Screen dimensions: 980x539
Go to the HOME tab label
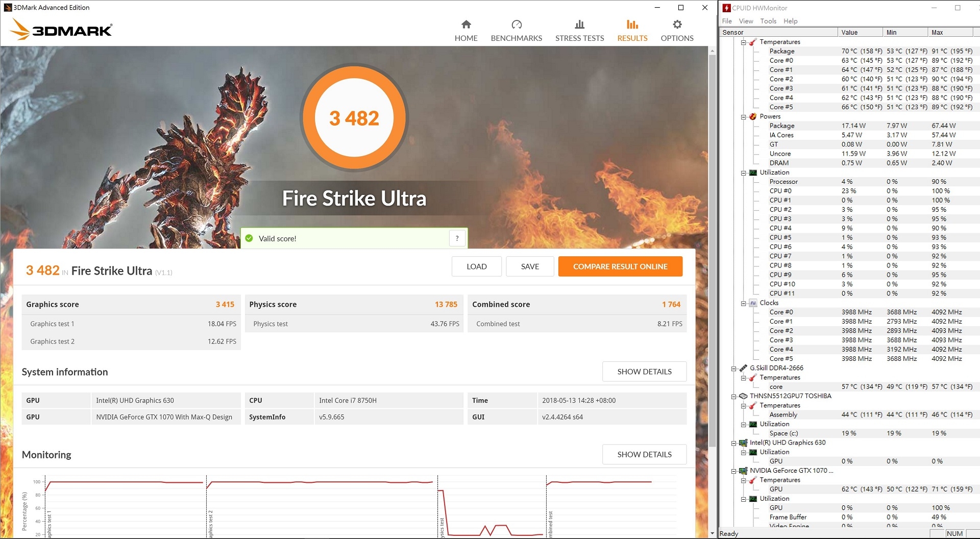[466, 38]
